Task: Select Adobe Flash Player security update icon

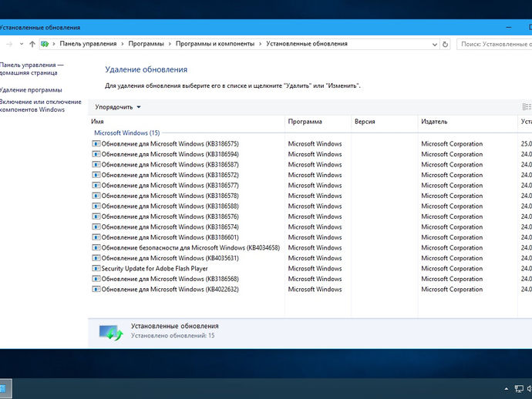Action: [x=96, y=269]
